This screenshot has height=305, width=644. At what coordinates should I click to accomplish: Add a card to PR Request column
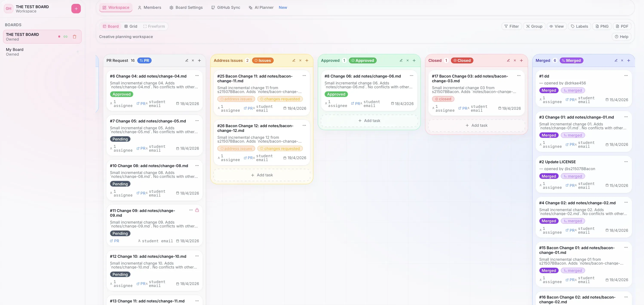[199, 60]
